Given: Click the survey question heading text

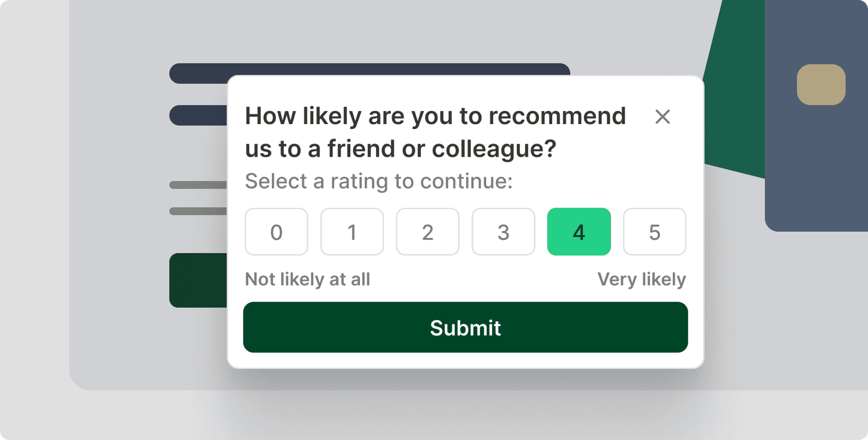Looking at the screenshot, I should pos(435,132).
